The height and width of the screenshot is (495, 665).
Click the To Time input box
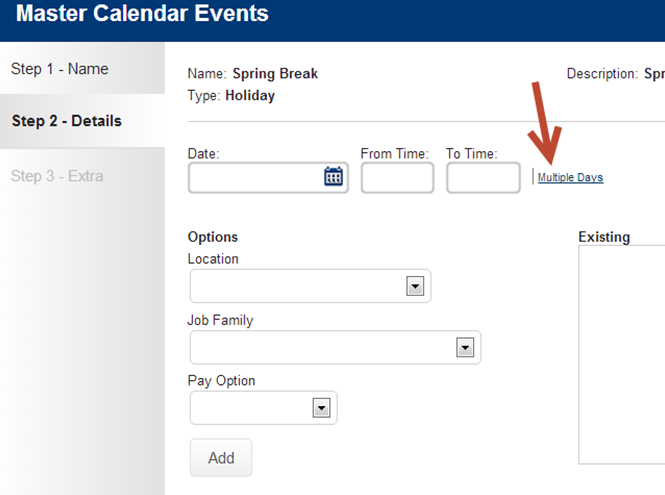(x=483, y=178)
